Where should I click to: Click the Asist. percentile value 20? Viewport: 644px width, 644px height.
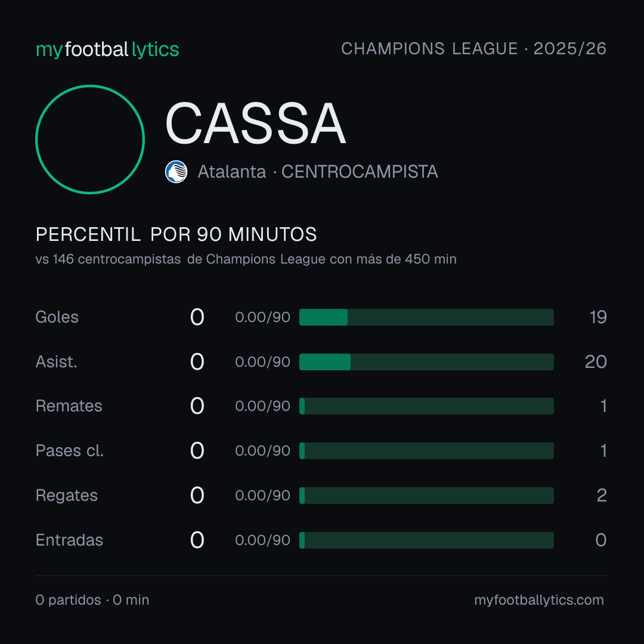pyautogui.click(x=596, y=362)
